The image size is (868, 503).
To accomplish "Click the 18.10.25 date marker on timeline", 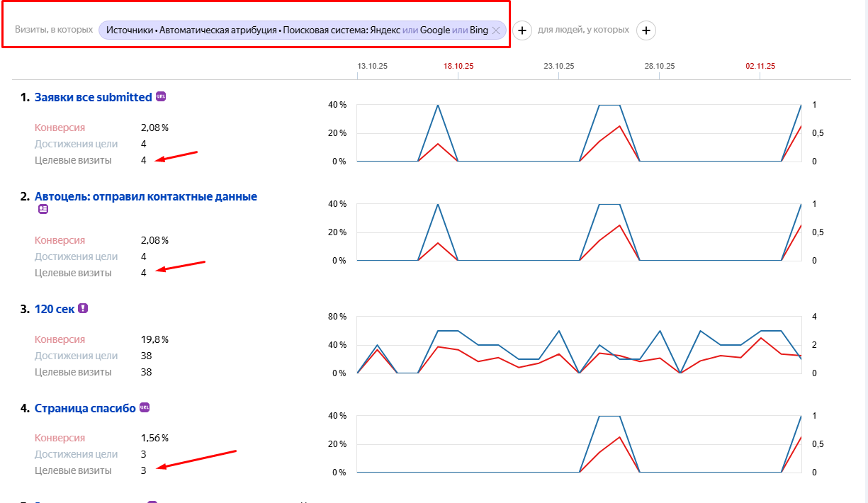I will pos(458,66).
